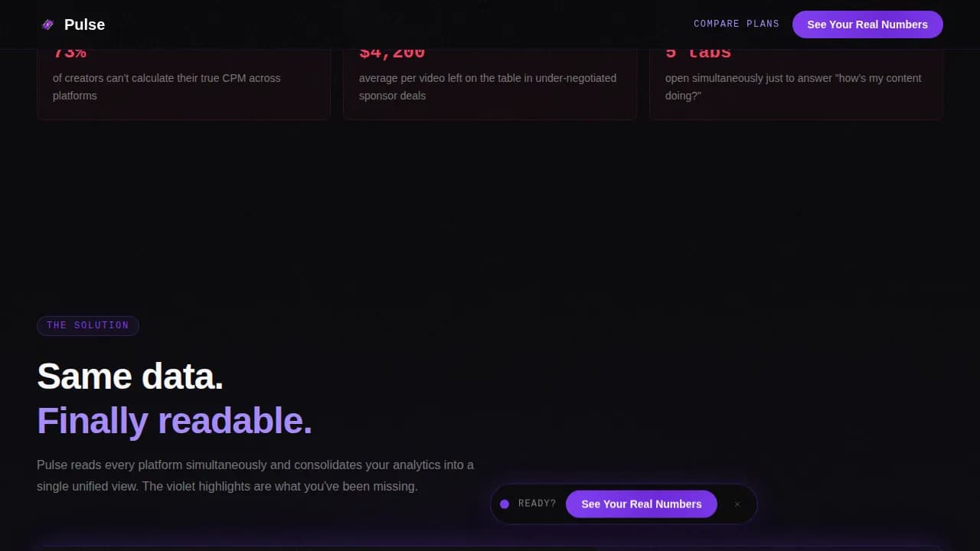The height and width of the screenshot is (551, 980).
Task: Dismiss the floating READY? notification bar
Action: click(x=737, y=504)
